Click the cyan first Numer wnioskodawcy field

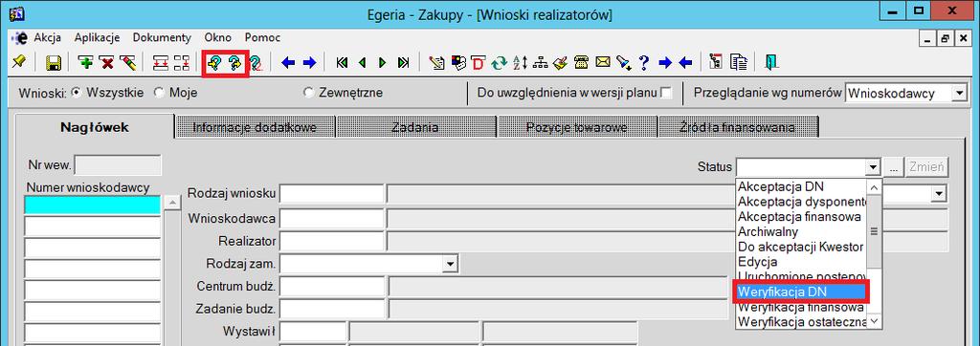click(x=93, y=205)
